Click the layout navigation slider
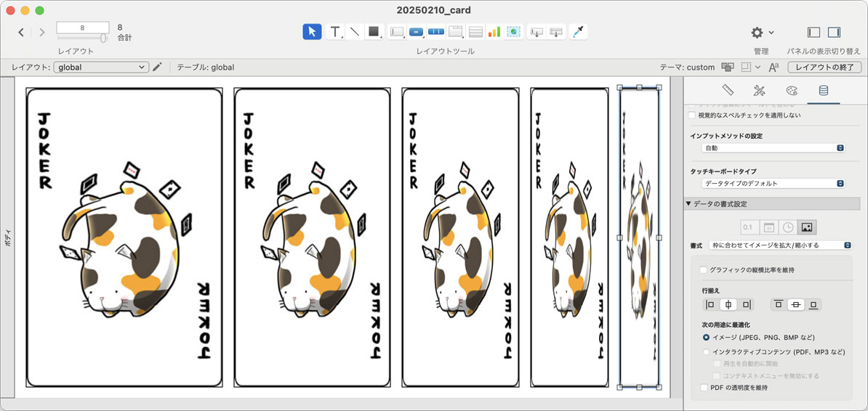 (82, 38)
